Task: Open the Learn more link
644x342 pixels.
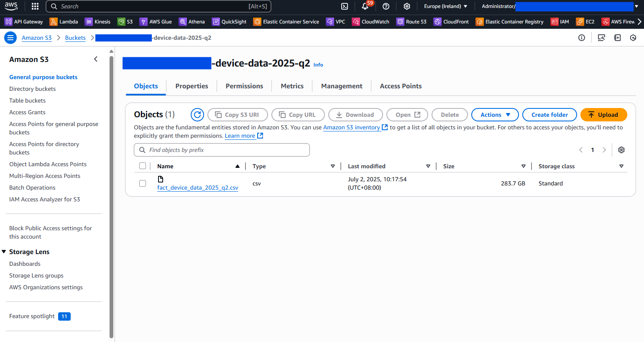Action: 244,136
